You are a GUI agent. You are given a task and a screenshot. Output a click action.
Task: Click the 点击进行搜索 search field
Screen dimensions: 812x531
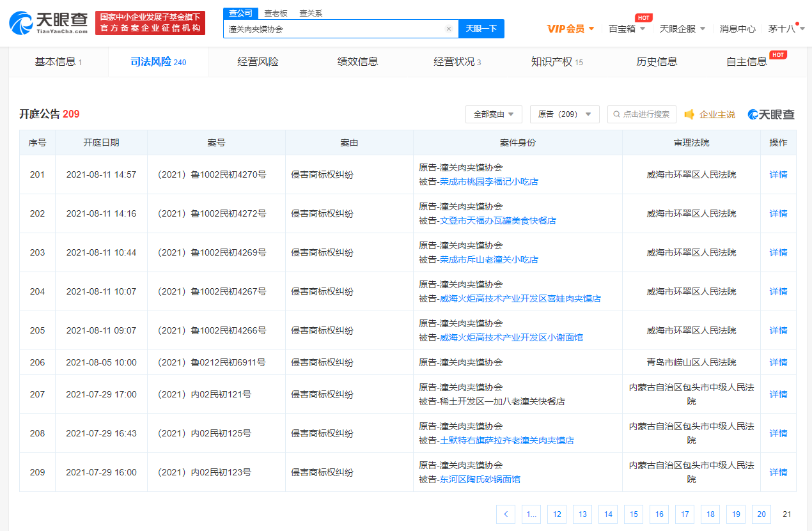[641, 114]
